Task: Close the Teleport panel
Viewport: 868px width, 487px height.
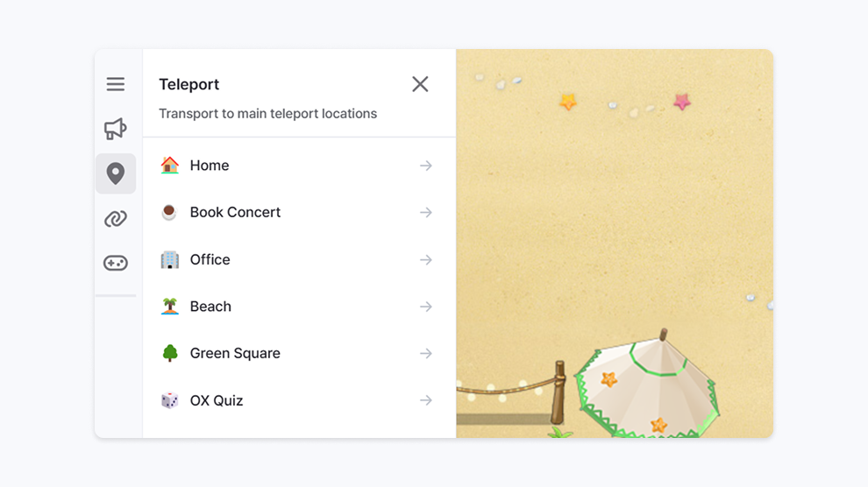Action: (x=420, y=84)
